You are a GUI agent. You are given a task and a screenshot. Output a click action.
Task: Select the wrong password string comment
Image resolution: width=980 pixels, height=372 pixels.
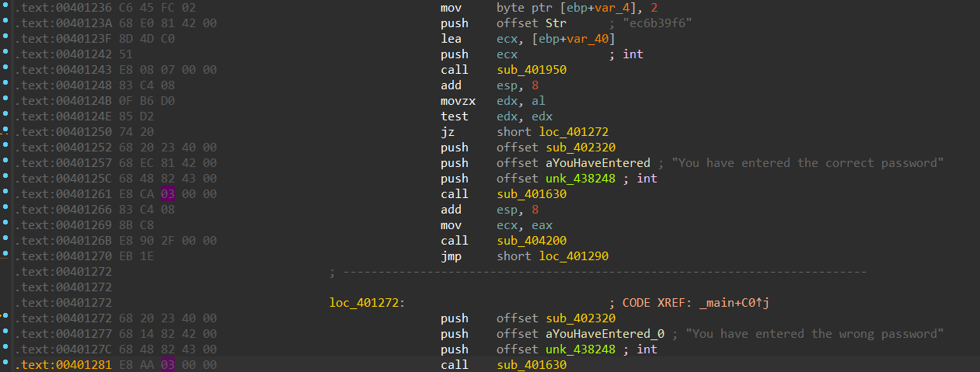point(808,334)
